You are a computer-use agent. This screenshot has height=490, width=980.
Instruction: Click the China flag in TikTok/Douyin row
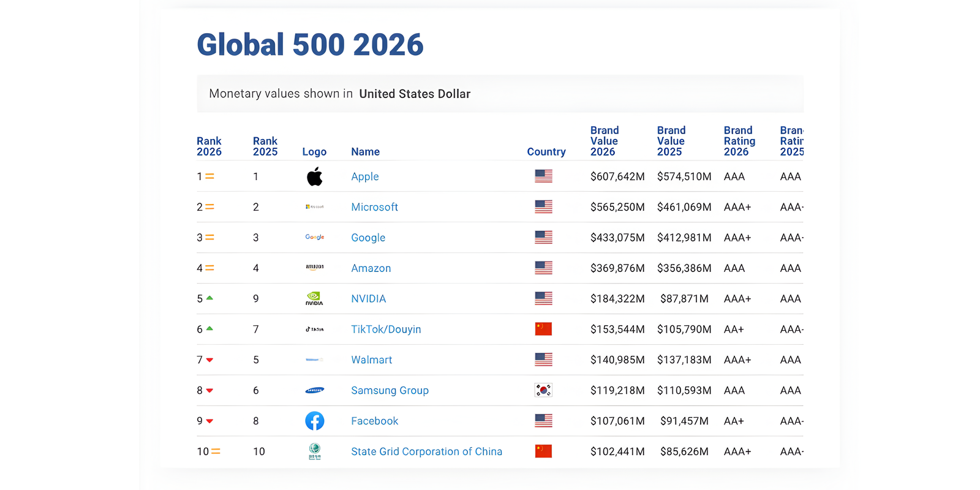pos(543,329)
